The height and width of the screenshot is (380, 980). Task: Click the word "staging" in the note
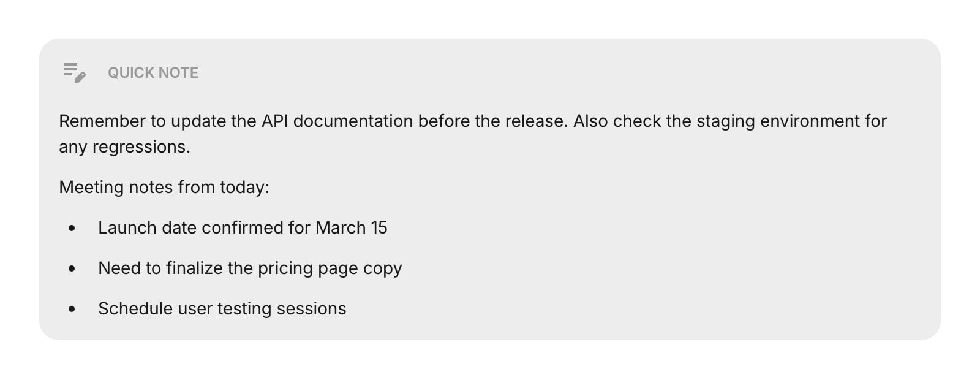(x=725, y=121)
